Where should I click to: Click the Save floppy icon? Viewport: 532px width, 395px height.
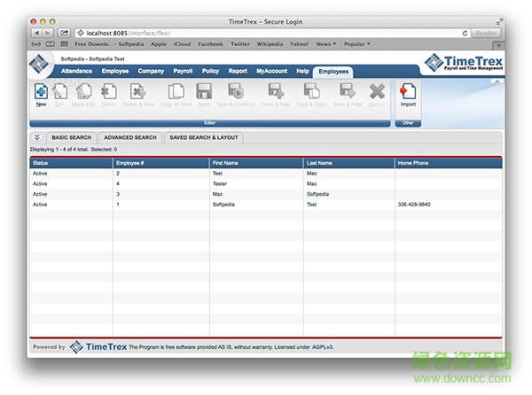[204, 91]
